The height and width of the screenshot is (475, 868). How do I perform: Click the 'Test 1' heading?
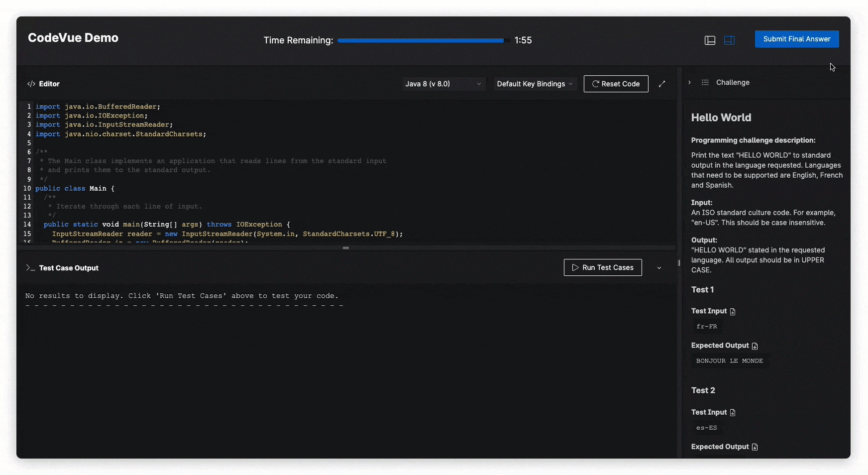coord(702,290)
